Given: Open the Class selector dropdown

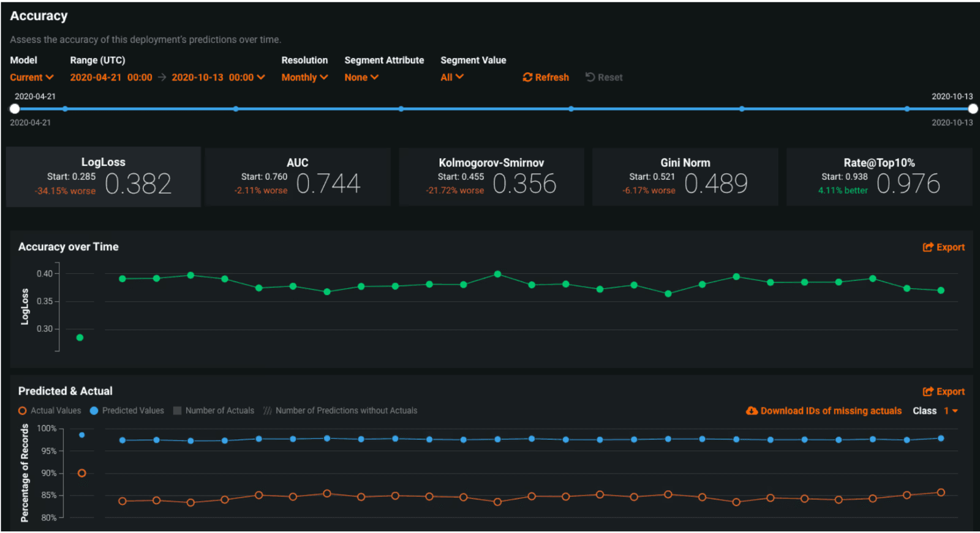Looking at the screenshot, I should (950, 411).
